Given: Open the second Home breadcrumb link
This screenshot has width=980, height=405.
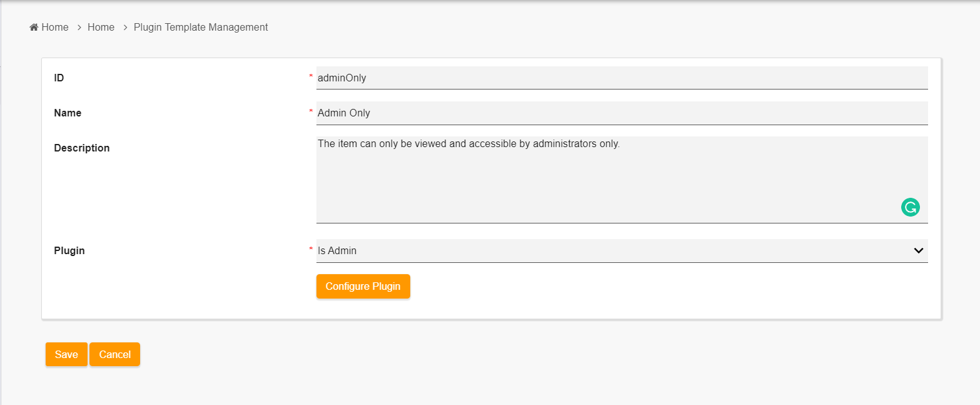Looking at the screenshot, I should pyautogui.click(x=101, y=28).
